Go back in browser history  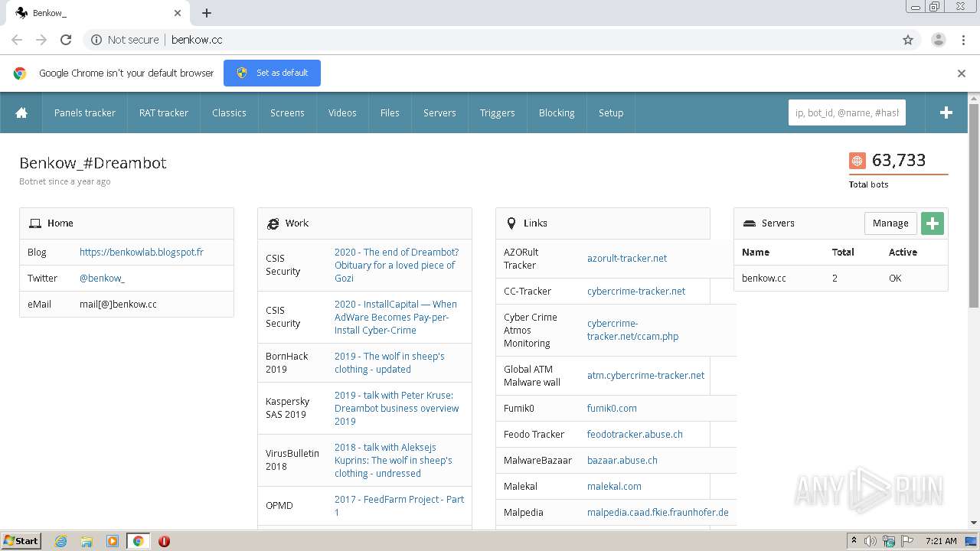17,40
